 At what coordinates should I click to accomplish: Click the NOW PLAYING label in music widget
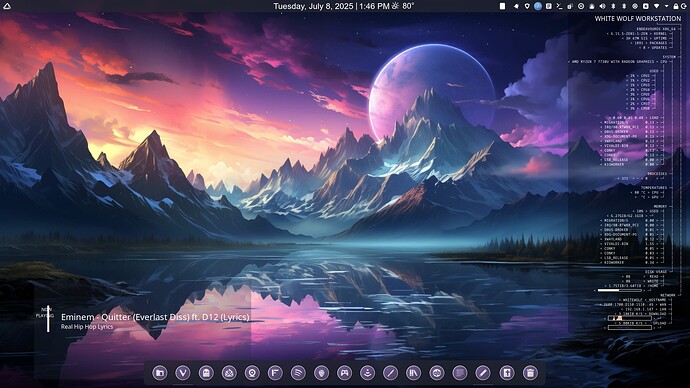[44, 313]
